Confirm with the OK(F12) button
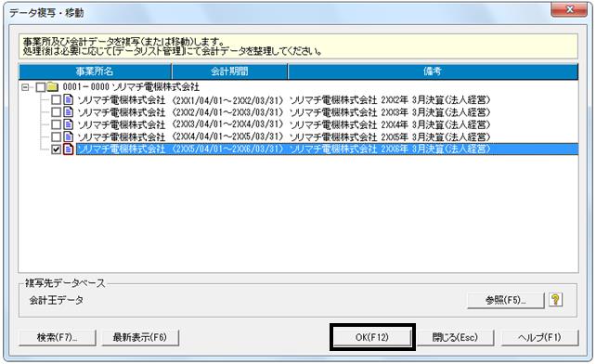The height and width of the screenshot is (364, 596). pyautogui.click(x=372, y=337)
